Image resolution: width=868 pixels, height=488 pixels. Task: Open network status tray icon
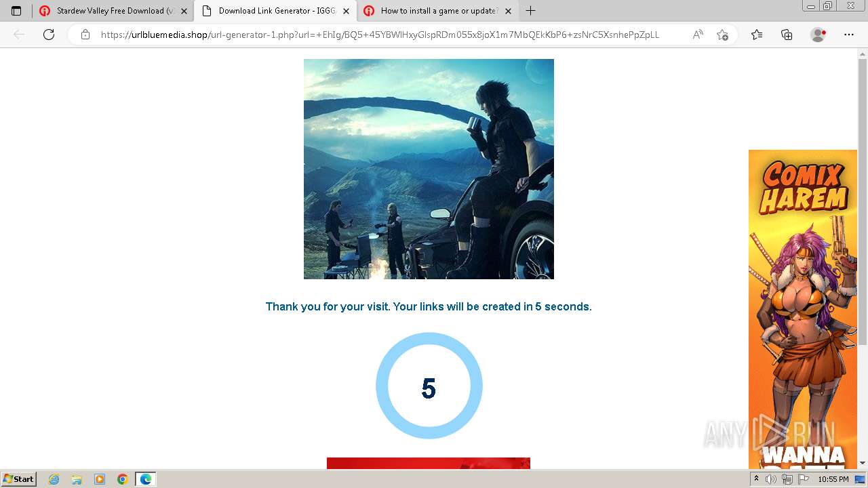[787, 479]
